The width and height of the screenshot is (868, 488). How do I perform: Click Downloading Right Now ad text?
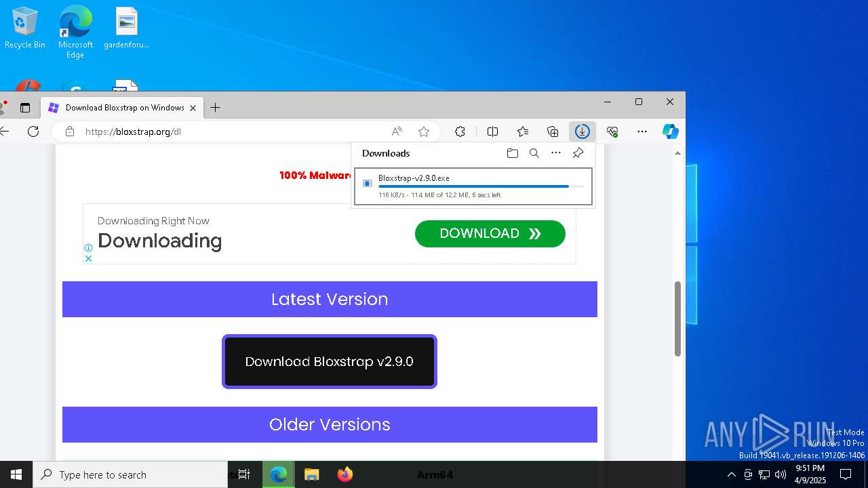click(153, 221)
